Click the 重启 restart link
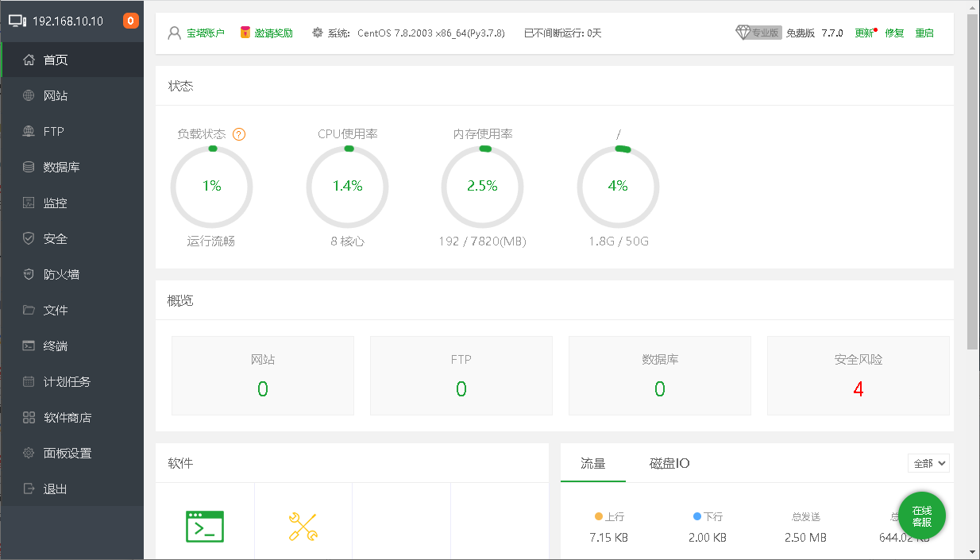This screenshot has width=980, height=560. 924,33
